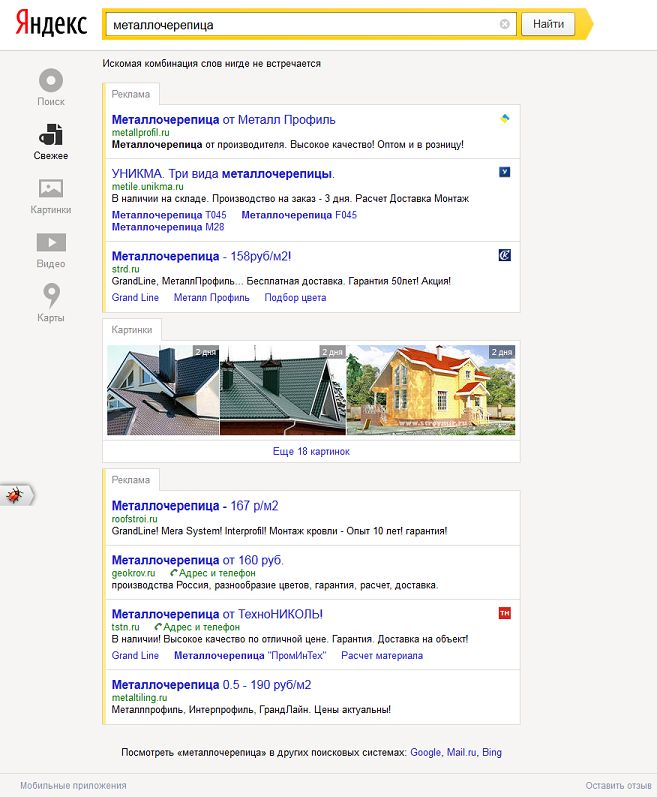The width and height of the screenshot is (657, 797).
Task: Click Адрес и телефон next to tstn.ru
Action: pos(197,627)
